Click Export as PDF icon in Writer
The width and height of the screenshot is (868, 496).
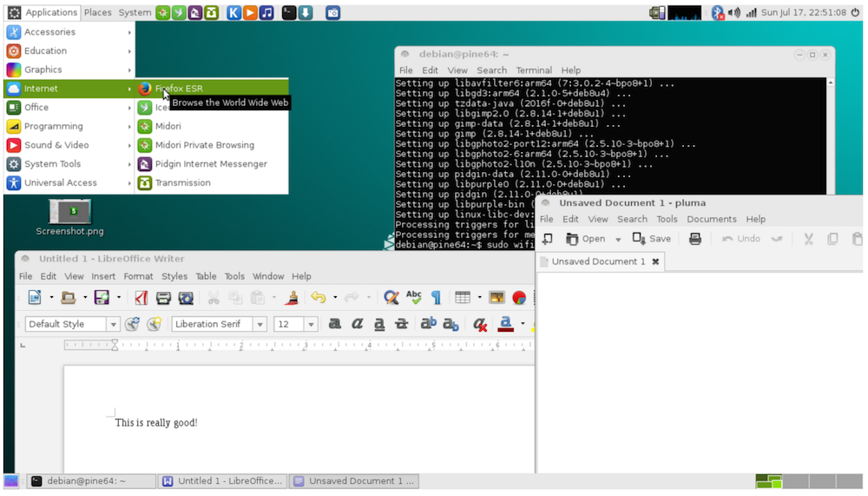click(x=141, y=298)
